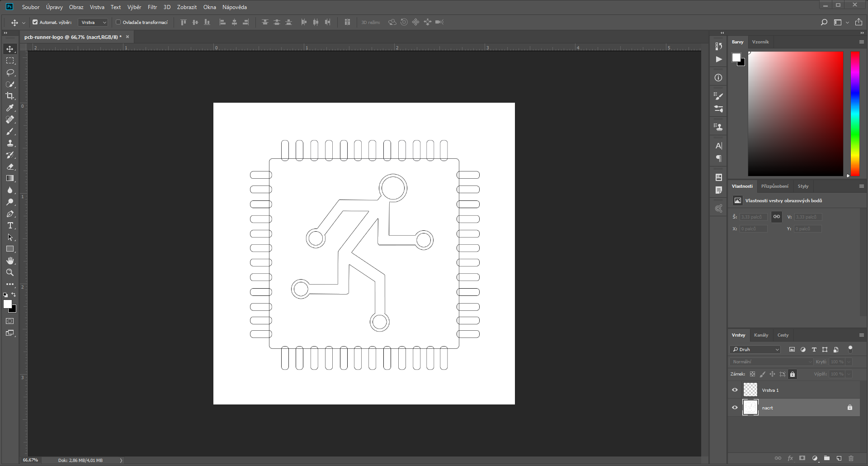Create a new layer
Viewport: 868px width, 466px height.
(x=839, y=458)
